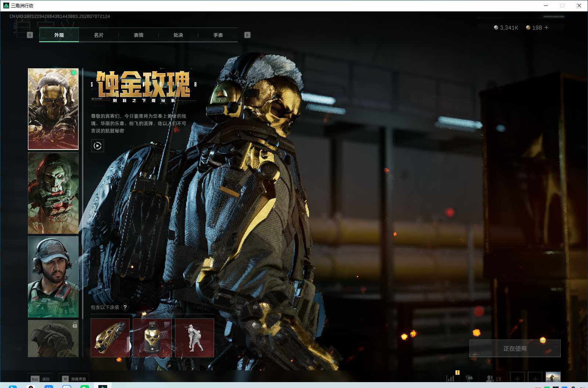Open the player avatar in bottom bar

click(553, 378)
